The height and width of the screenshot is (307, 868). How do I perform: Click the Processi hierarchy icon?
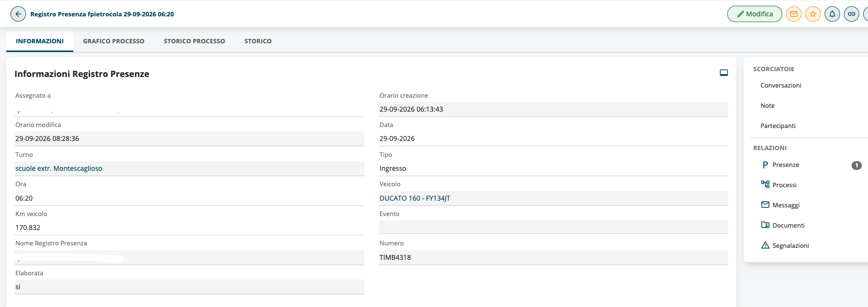[765, 184]
